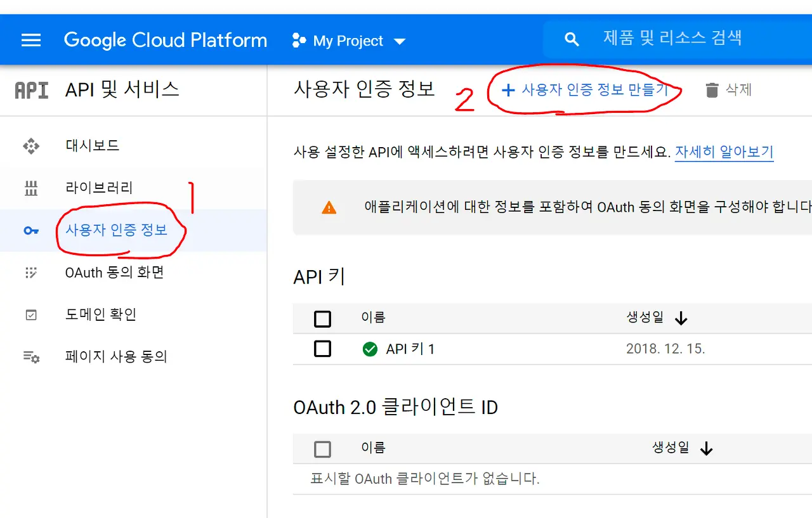This screenshot has width=812, height=518.
Task: Click the key icon for credentials
Action: [31, 231]
